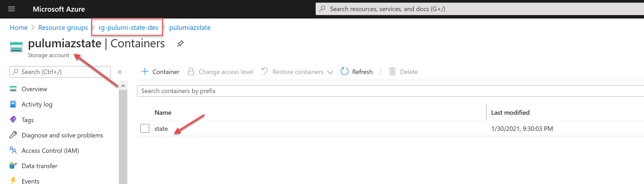Click the plus icon to add Container
644x184 pixels.
click(x=145, y=71)
